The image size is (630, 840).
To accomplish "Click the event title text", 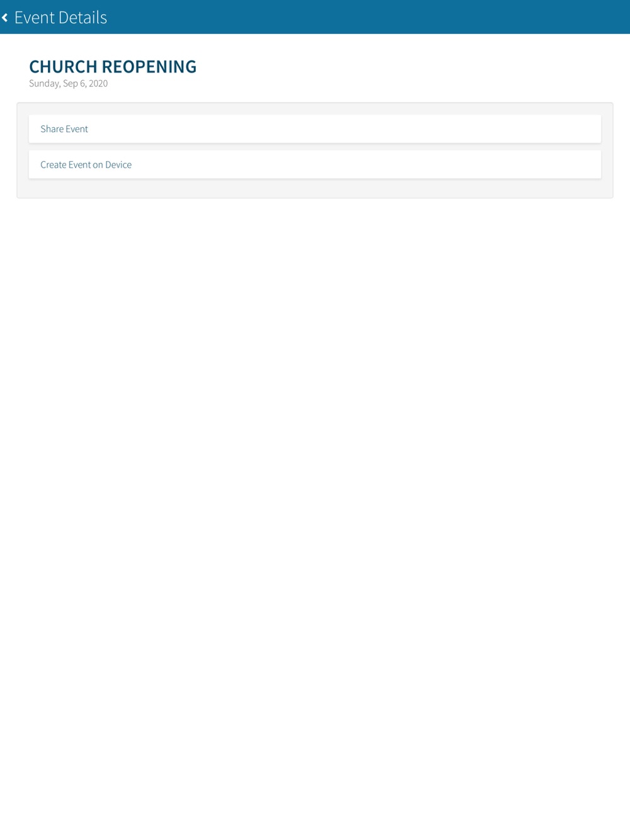I will (113, 66).
